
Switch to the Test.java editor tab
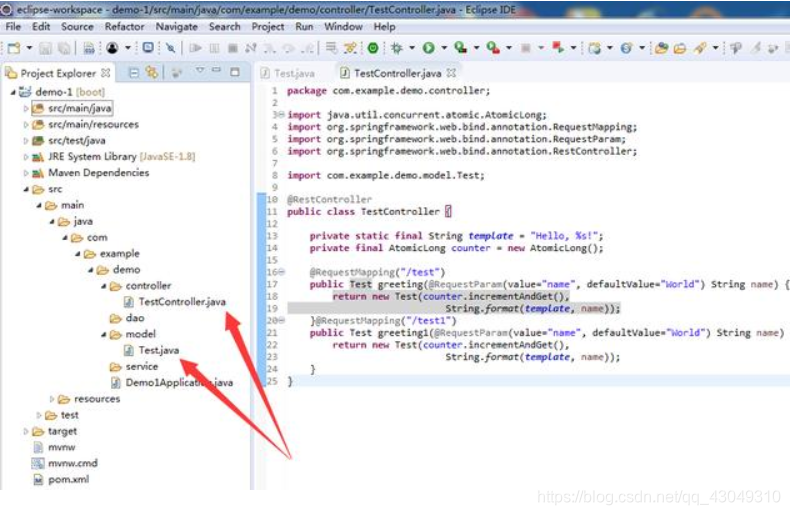[x=288, y=74]
